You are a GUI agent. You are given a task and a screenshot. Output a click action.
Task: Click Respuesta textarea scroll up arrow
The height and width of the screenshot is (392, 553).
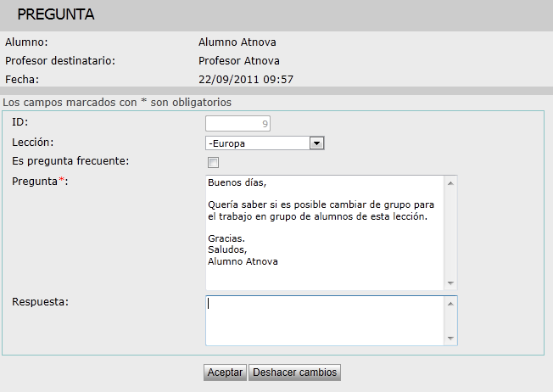click(450, 304)
